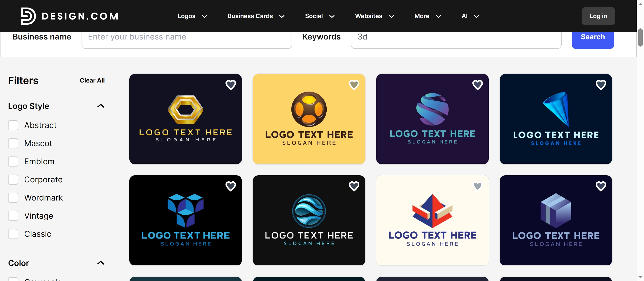Favorite the blue cone logo card
Screen dimensions: 644x281
click(601, 85)
